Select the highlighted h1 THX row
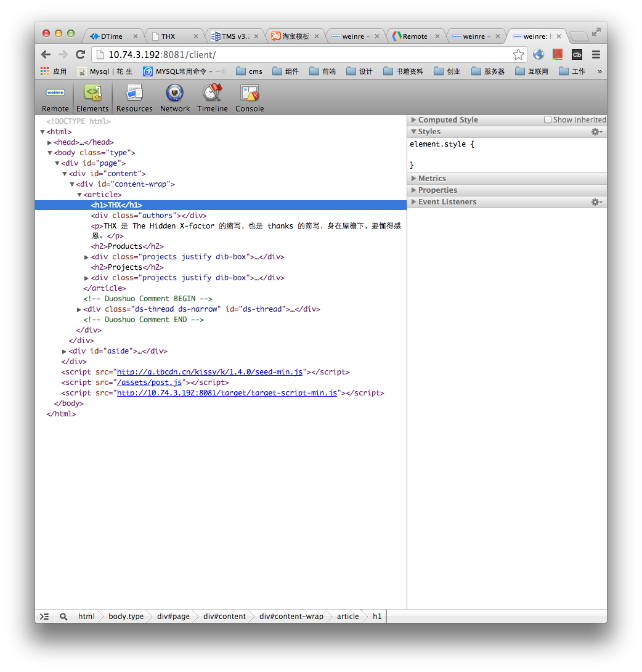 pyautogui.click(x=221, y=205)
